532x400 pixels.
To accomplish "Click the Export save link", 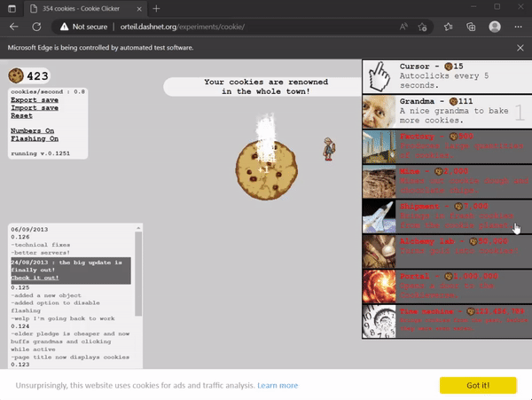I will pos(35,100).
